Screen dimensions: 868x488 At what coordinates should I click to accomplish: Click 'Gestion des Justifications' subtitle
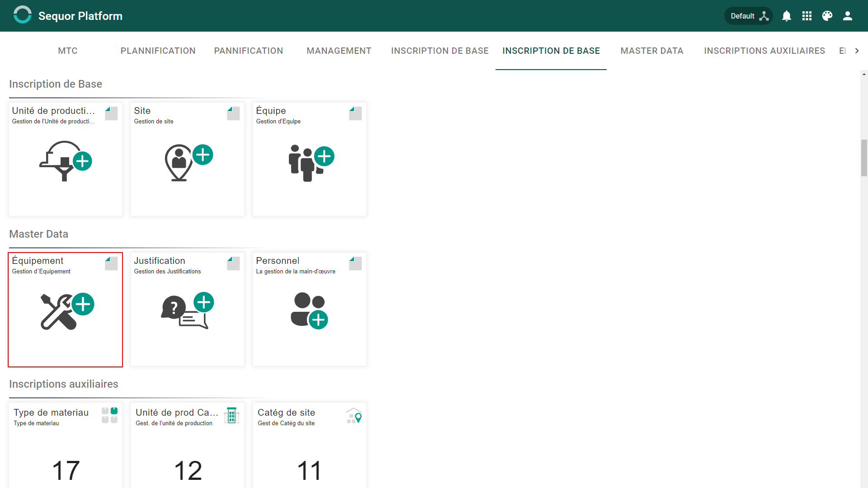167,272
